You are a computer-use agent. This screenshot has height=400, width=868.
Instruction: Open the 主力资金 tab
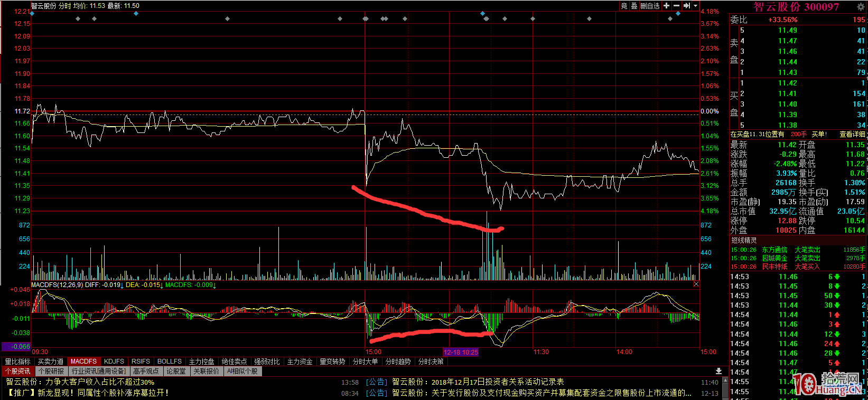300,361
